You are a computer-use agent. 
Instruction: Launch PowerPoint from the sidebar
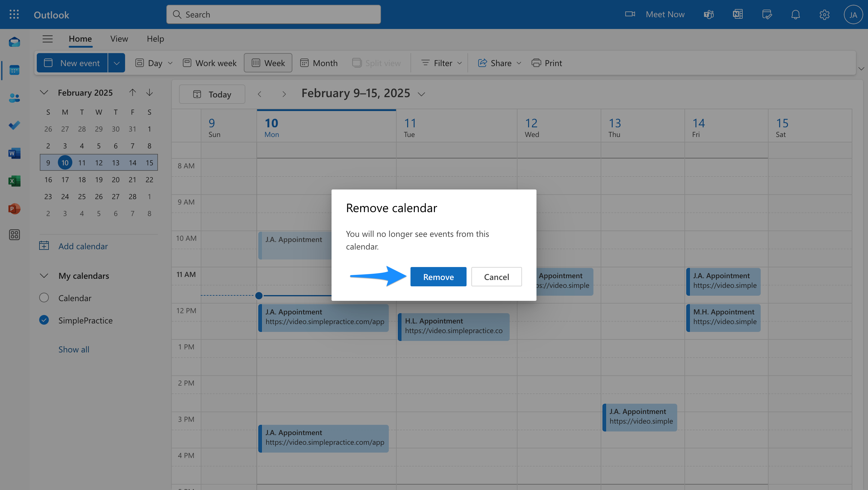tap(14, 209)
